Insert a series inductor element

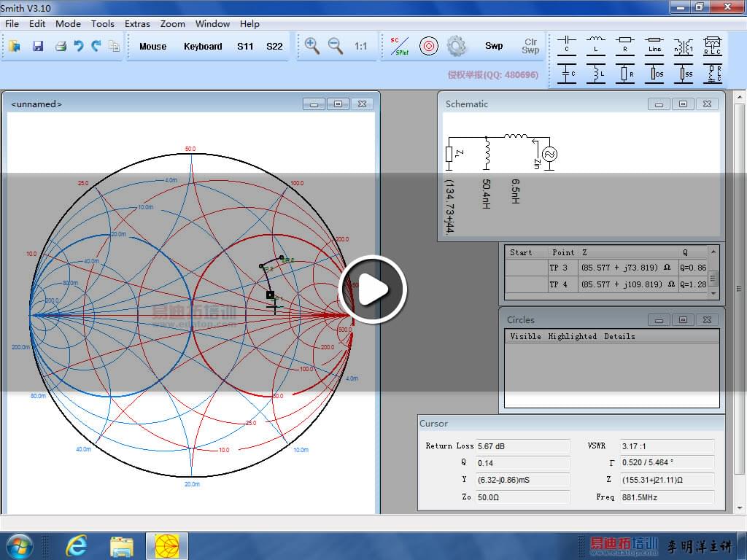coord(596,44)
